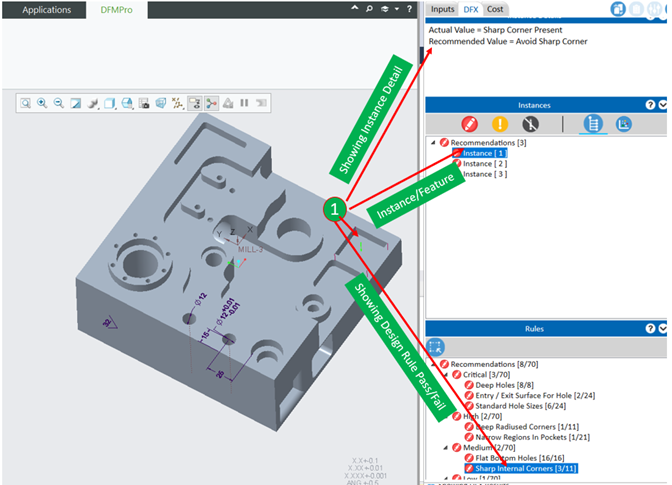Toggle the spin center icon

tap(211, 103)
